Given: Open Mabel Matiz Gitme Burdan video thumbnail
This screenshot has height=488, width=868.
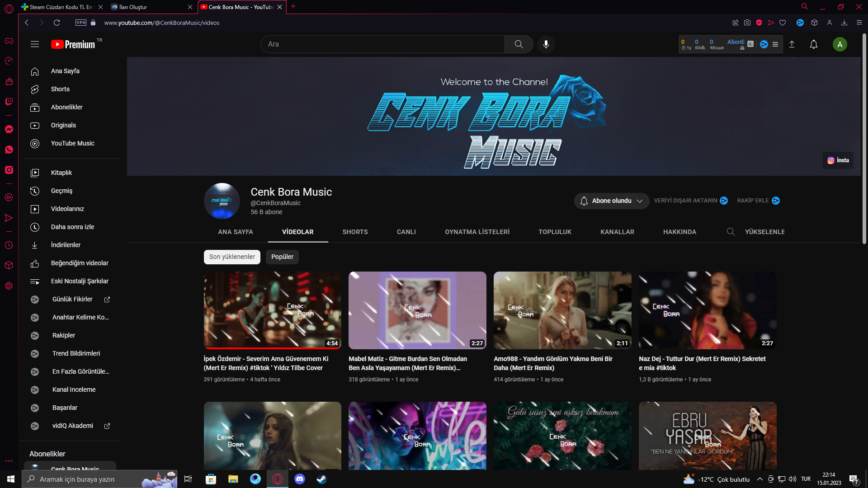Looking at the screenshot, I should point(417,310).
